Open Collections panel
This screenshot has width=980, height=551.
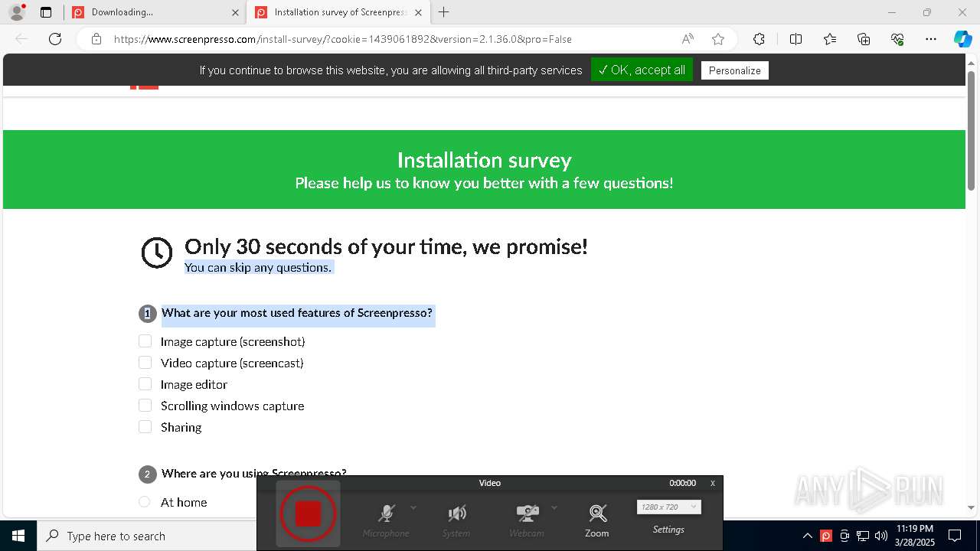pos(864,39)
